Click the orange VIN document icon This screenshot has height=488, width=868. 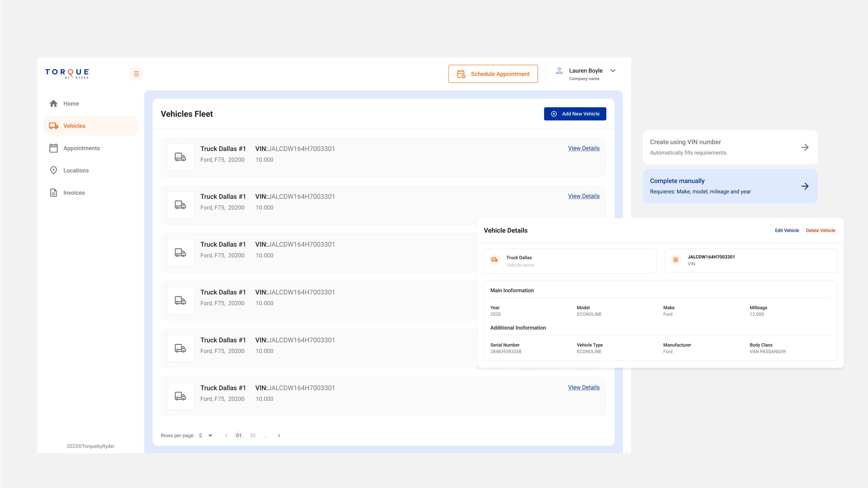click(676, 260)
